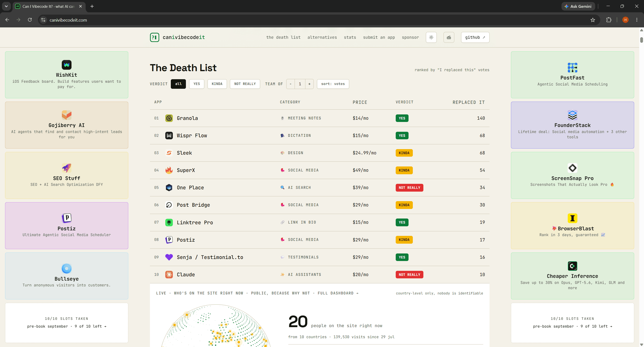This screenshot has height=347, width=644.
Task: Click the Senja purple heart icon
Action: tap(169, 257)
